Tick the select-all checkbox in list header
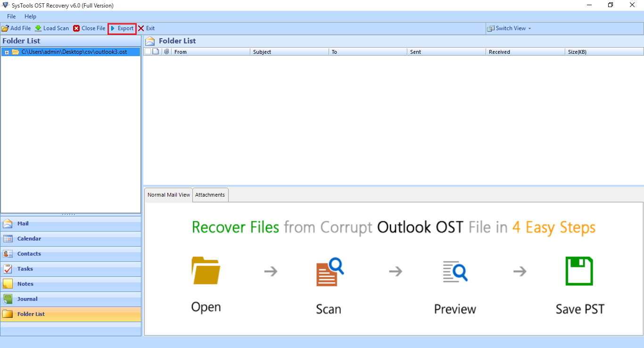 148,51
